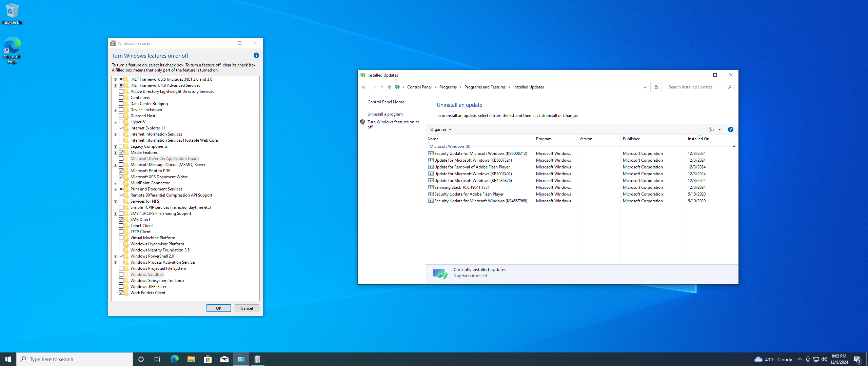Sort by the Publisher column header
The width and height of the screenshot is (868, 366).
click(x=653, y=139)
